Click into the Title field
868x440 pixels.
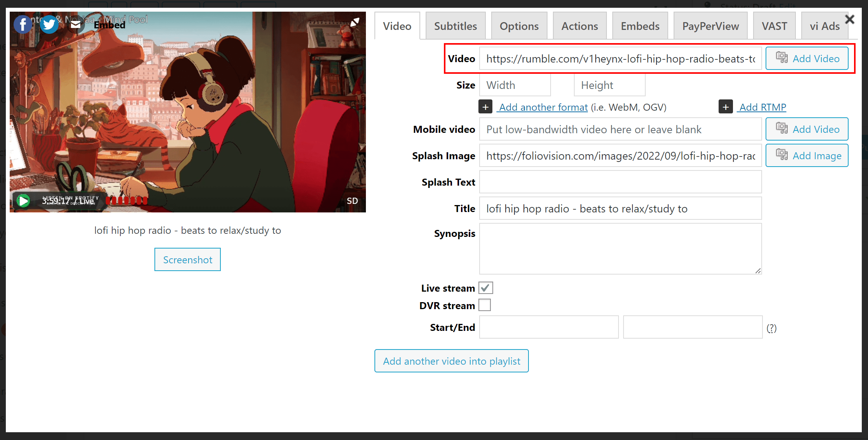click(620, 209)
